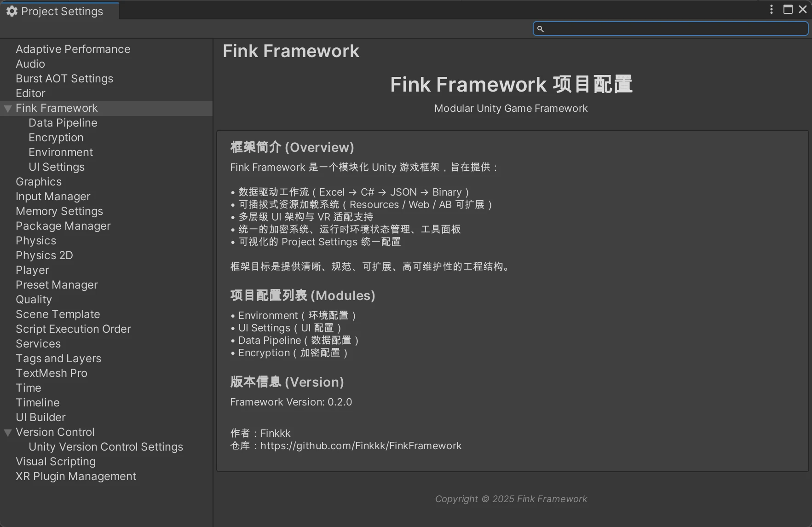Open Script Execution Order settings

point(73,329)
